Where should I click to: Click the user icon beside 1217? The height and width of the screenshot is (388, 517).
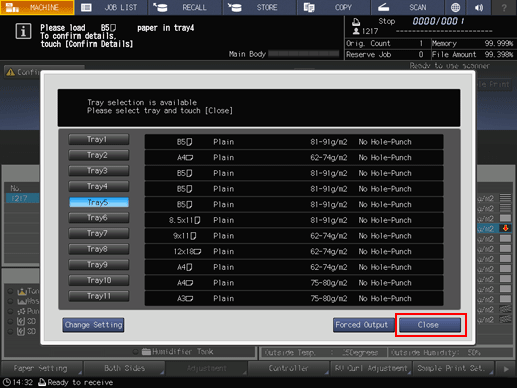[356, 31]
